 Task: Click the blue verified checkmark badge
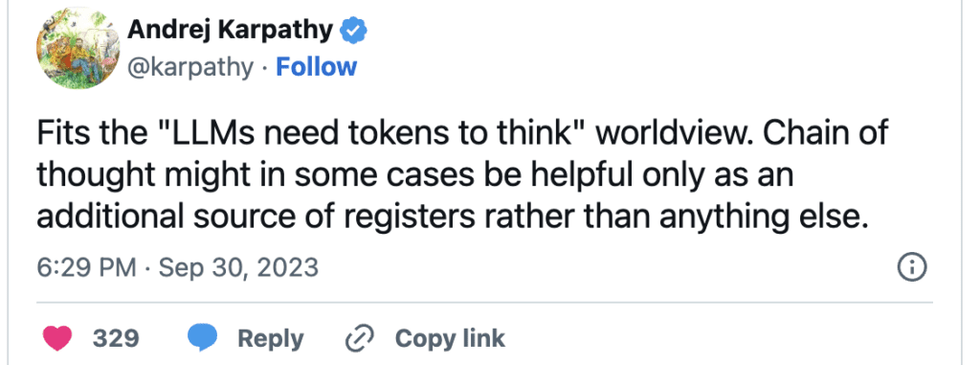tap(353, 30)
